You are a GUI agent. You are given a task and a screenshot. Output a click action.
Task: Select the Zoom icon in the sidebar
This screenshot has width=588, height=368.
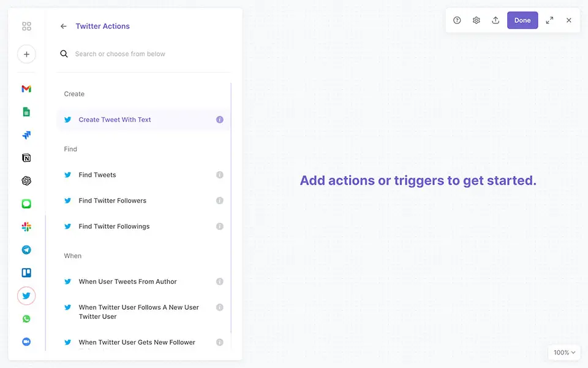point(26,342)
